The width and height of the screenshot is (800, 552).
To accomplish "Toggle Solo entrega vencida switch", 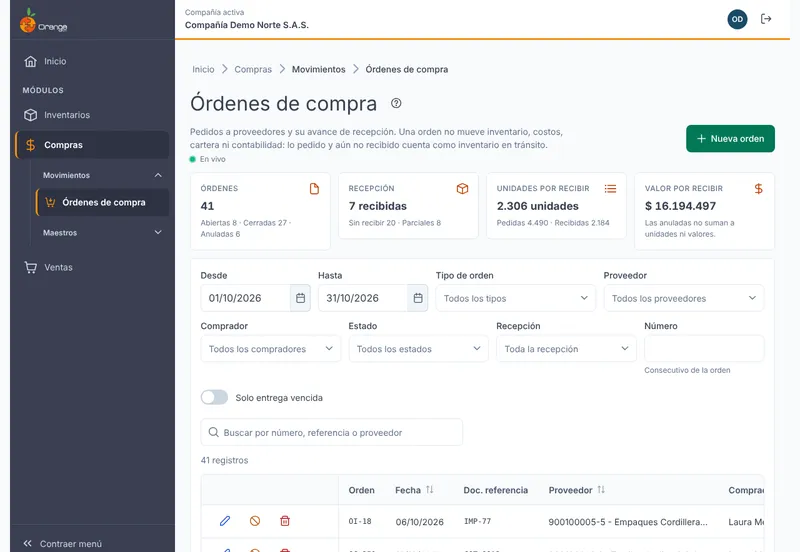I will pos(214,397).
